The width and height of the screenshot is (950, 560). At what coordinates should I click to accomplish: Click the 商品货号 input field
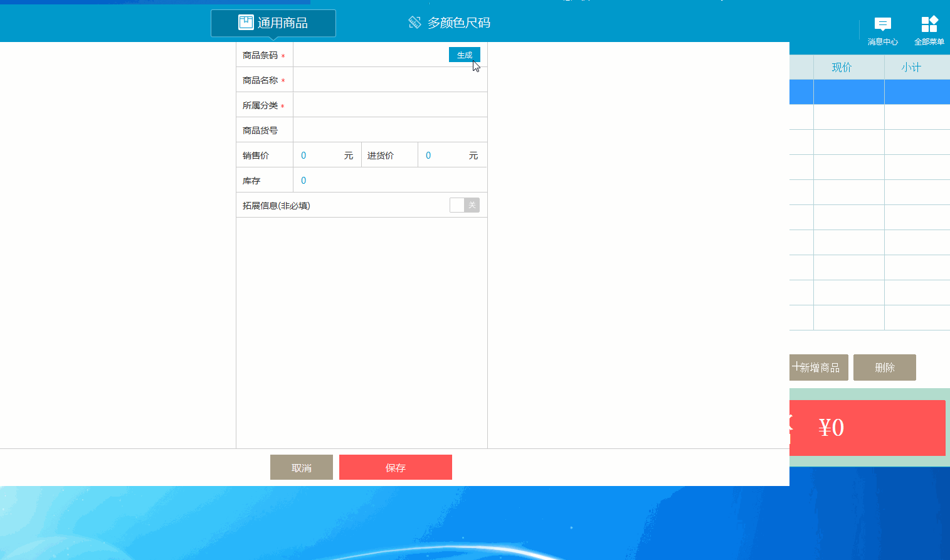(389, 130)
